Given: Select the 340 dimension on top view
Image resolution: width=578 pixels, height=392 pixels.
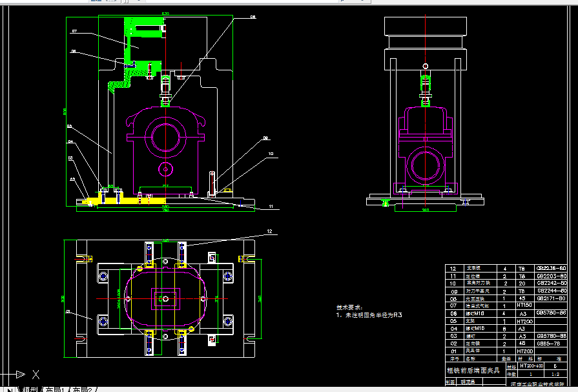Looking at the screenshot, I should point(260,299).
